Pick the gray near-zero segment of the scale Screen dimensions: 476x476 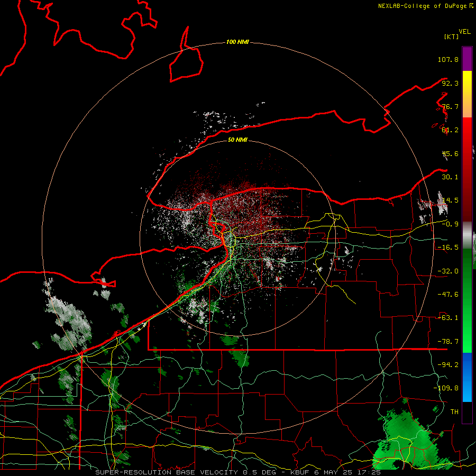tap(467, 235)
